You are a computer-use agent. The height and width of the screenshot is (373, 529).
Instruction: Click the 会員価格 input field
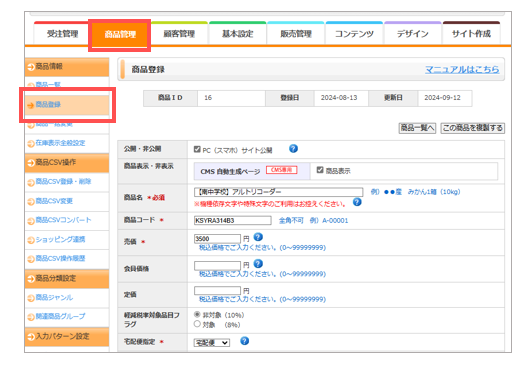pos(217,265)
